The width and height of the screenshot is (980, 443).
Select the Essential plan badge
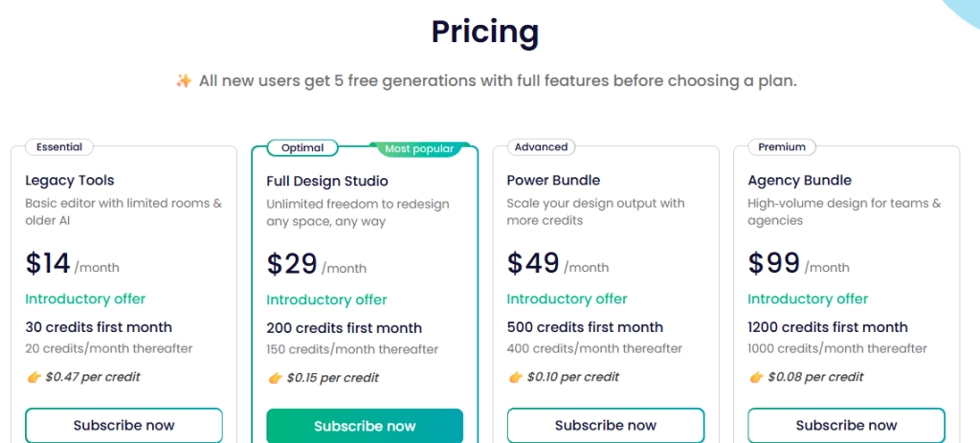tap(59, 147)
